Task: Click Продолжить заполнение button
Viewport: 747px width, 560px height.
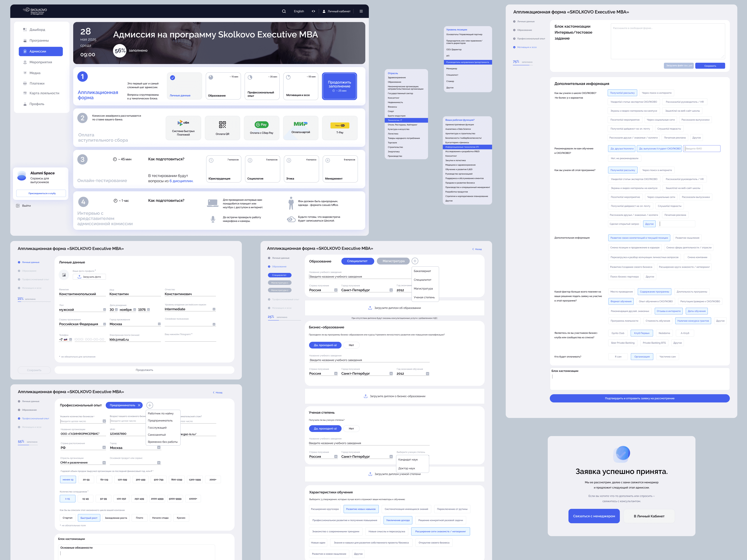Action: (339, 86)
